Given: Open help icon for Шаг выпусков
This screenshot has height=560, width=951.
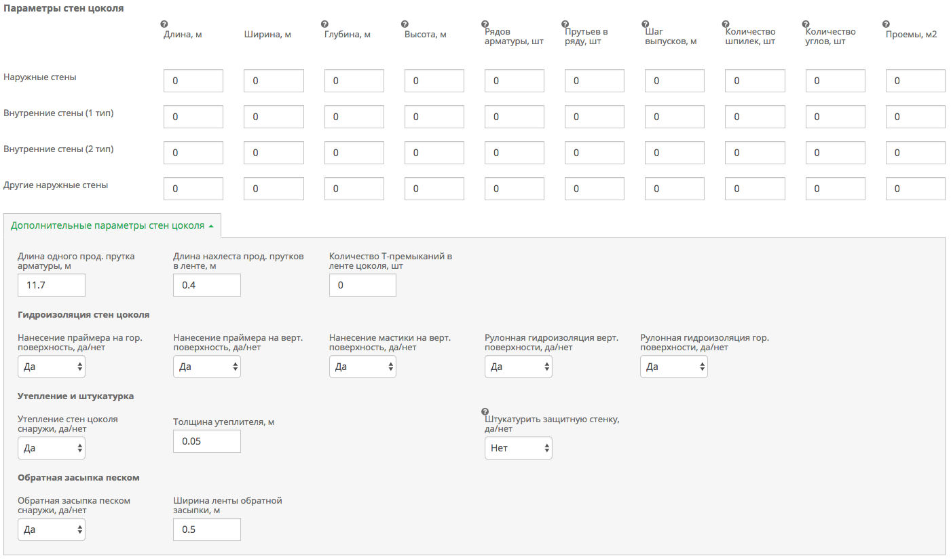Looking at the screenshot, I should (645, 24).
